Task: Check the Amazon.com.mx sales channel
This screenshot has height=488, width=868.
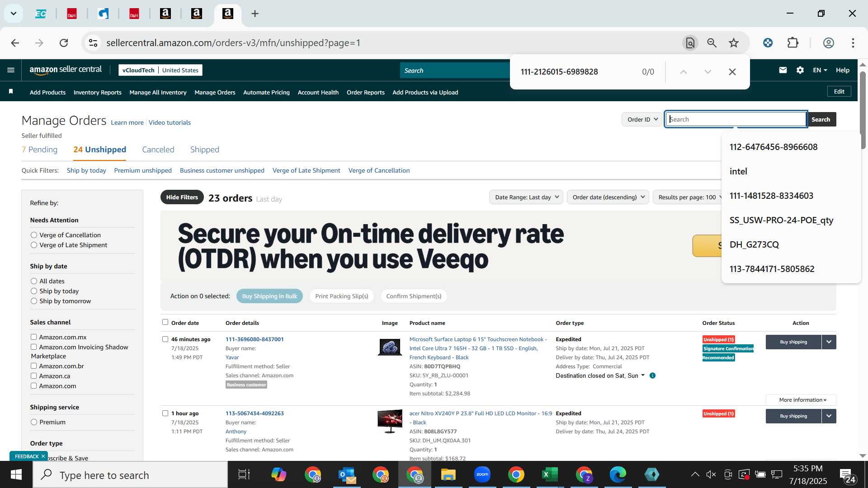Action: (33, 337)
